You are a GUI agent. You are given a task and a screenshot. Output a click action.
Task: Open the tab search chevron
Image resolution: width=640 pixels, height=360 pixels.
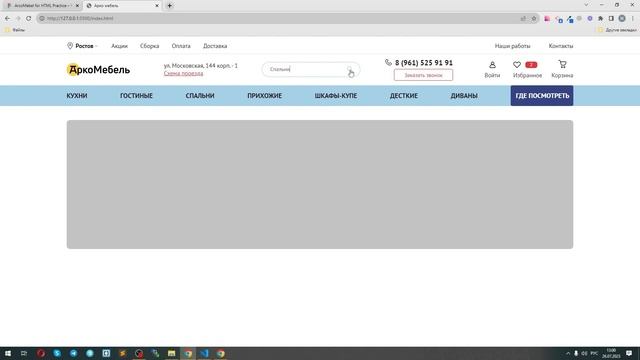pyautogui.click(x=587, y=5)
